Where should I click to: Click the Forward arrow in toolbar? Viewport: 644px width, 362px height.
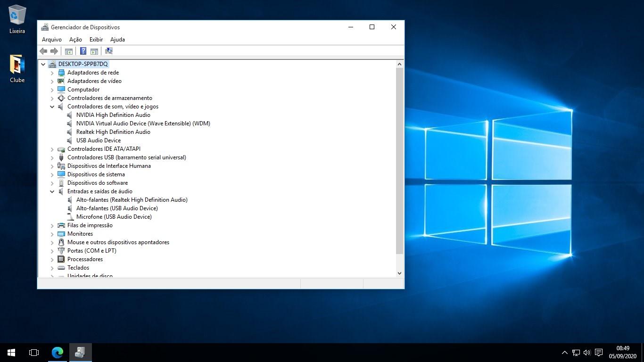[54, 51]
